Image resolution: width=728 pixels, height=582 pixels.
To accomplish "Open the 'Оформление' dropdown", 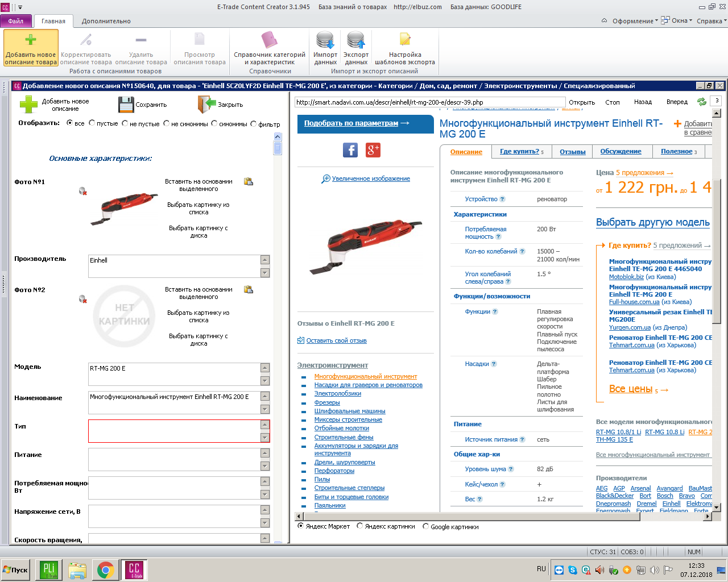I will (x=635, y=21).
